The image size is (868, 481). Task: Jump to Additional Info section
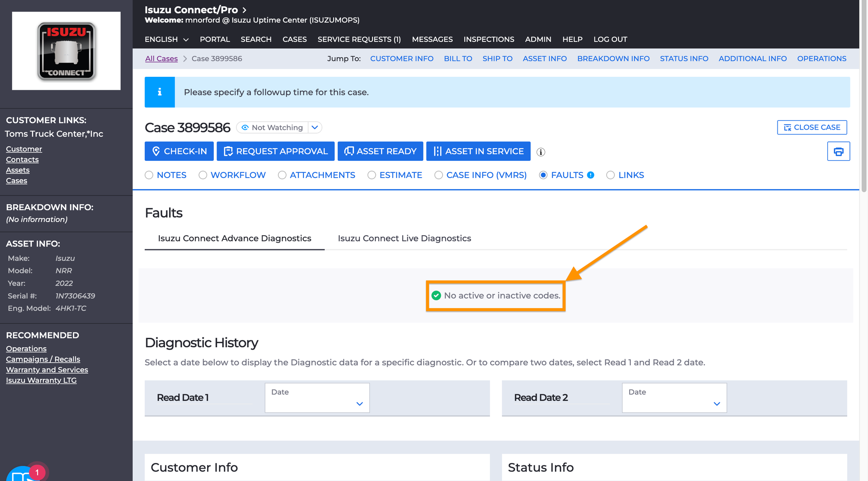pos(753,59)
